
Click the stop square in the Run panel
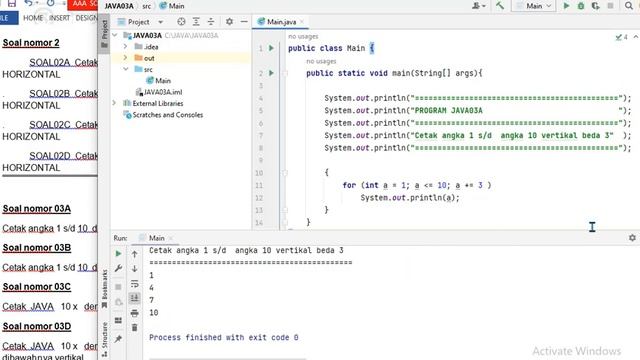(x=118, y=287)
